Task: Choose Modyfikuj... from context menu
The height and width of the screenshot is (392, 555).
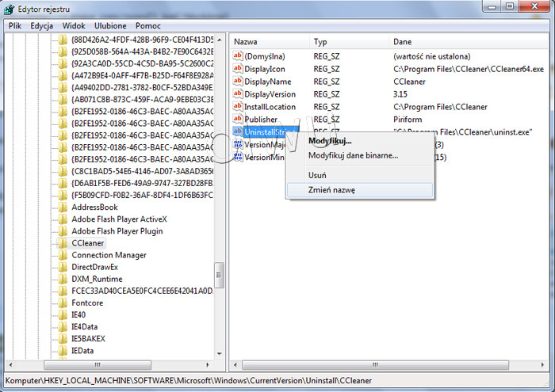Action: [x=330, y=141]
